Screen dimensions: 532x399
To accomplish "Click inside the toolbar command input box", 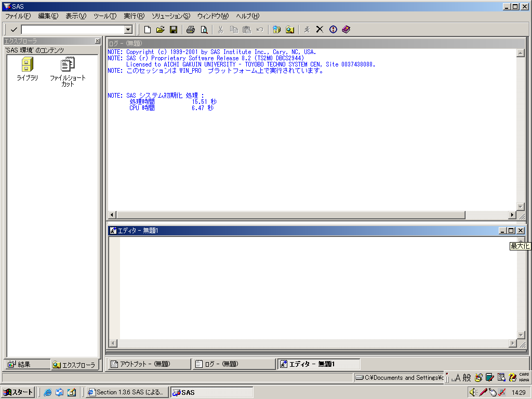I will point(73,30).
